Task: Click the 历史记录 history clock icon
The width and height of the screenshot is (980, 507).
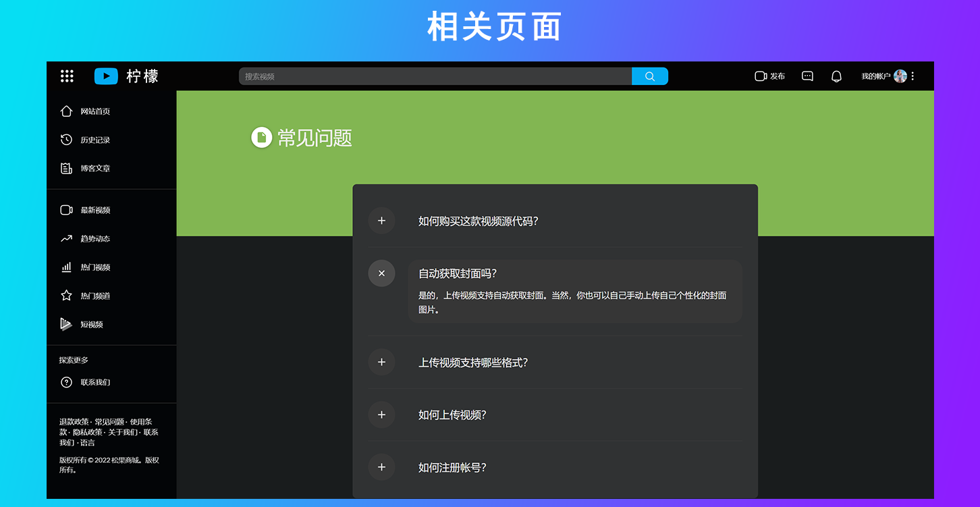Action: (x=66, y=140)
